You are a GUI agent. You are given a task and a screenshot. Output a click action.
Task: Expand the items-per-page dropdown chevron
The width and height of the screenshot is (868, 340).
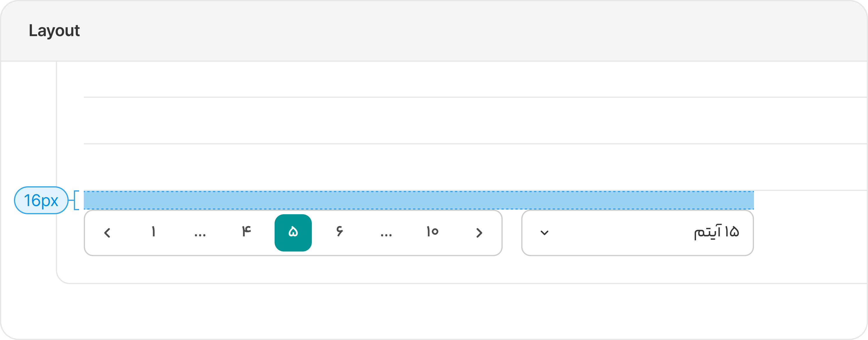point(545,233)
